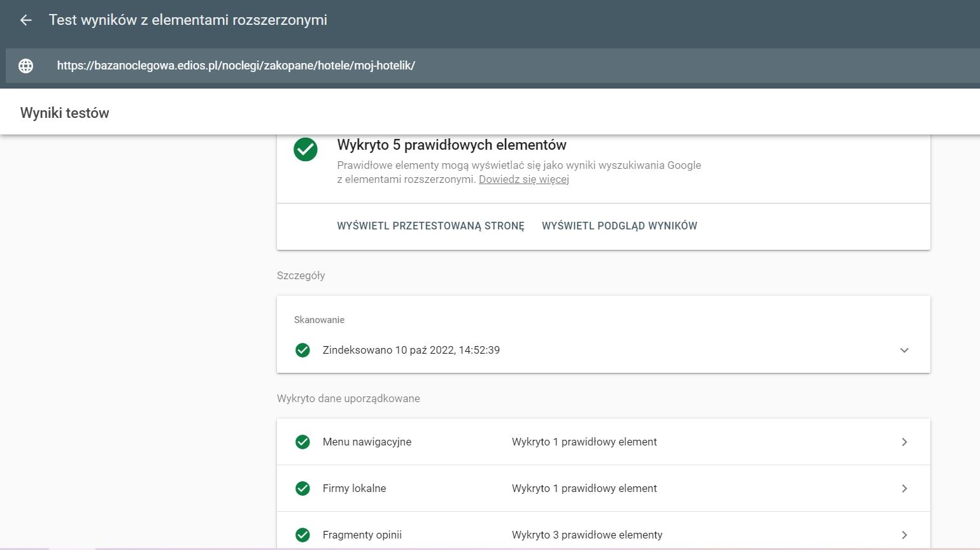
Task: Click 'Wyświetl podgląd wyników' button
Action: [x=619, y=226]
